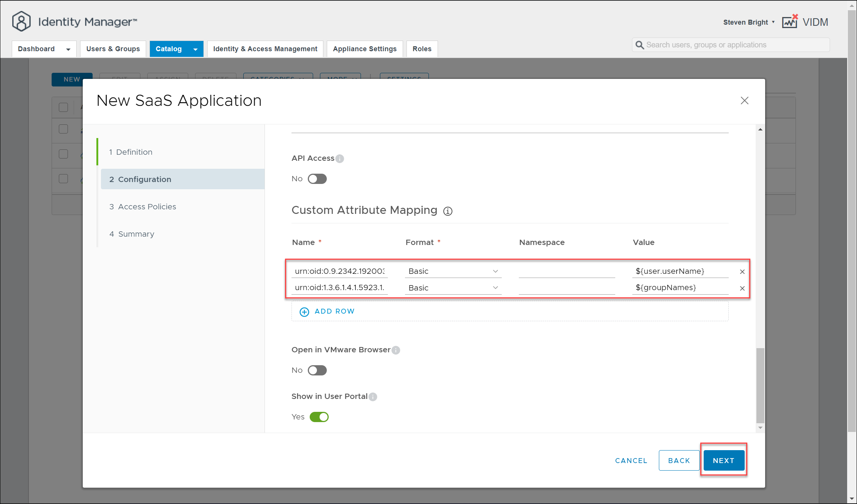Remove the ${user.userName} attribute row
857x504 pixels.
[x=742, y=272]
